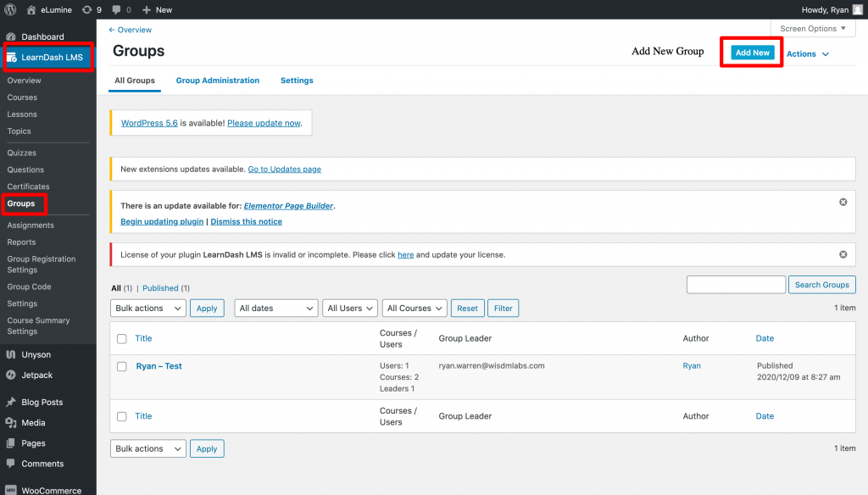Check the Ryan – Test row checkbox
The image size is (868, 495).
(x=122, y=366)
